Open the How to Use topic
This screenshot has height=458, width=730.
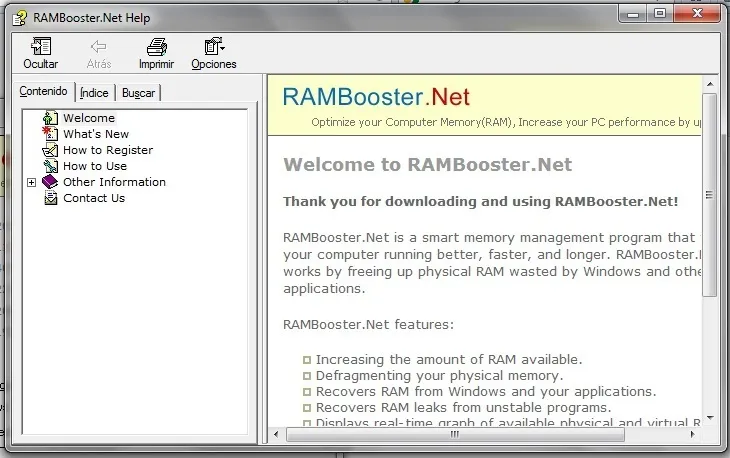pyautogui.click(x=95, y=166)
